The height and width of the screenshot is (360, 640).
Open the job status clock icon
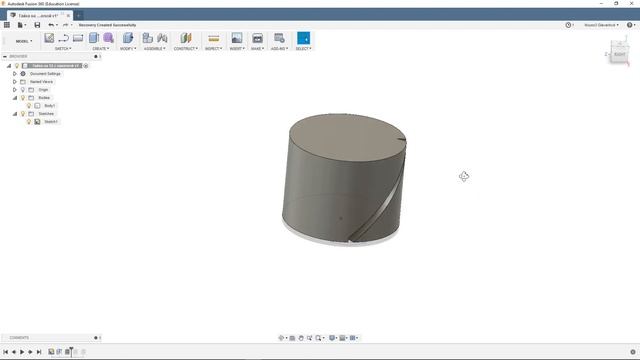[x=569, y=25]
